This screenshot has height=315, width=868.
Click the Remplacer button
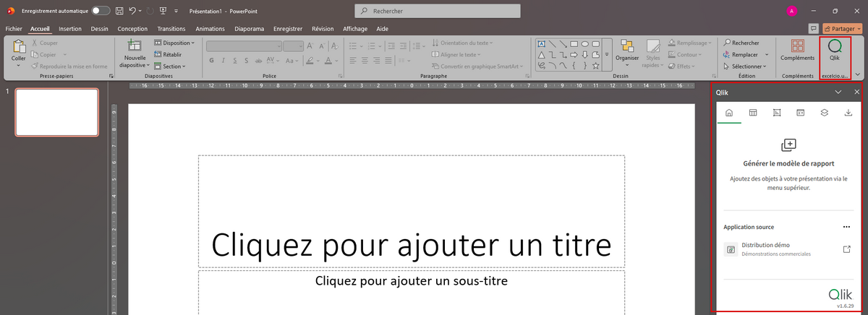(741, 54)
